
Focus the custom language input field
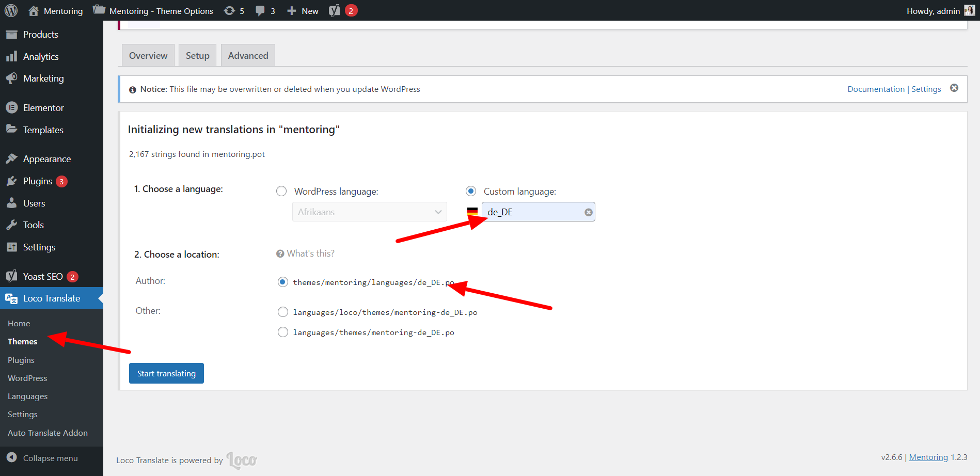(x=534, y=212)
